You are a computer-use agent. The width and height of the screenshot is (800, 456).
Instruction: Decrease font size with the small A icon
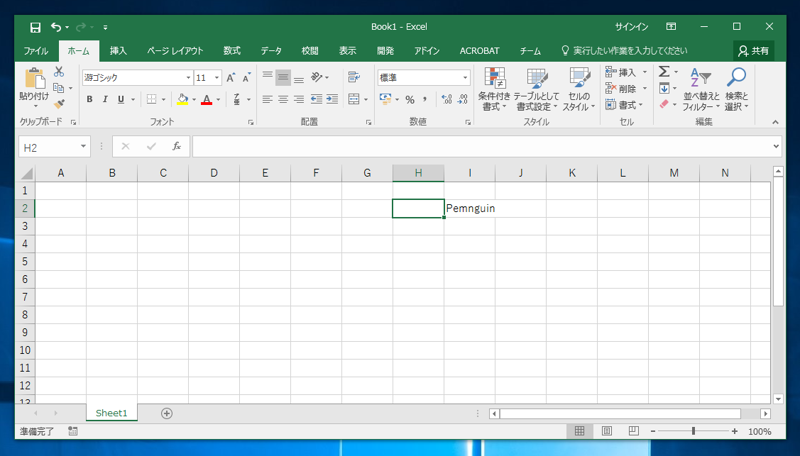tap(246, 78)
